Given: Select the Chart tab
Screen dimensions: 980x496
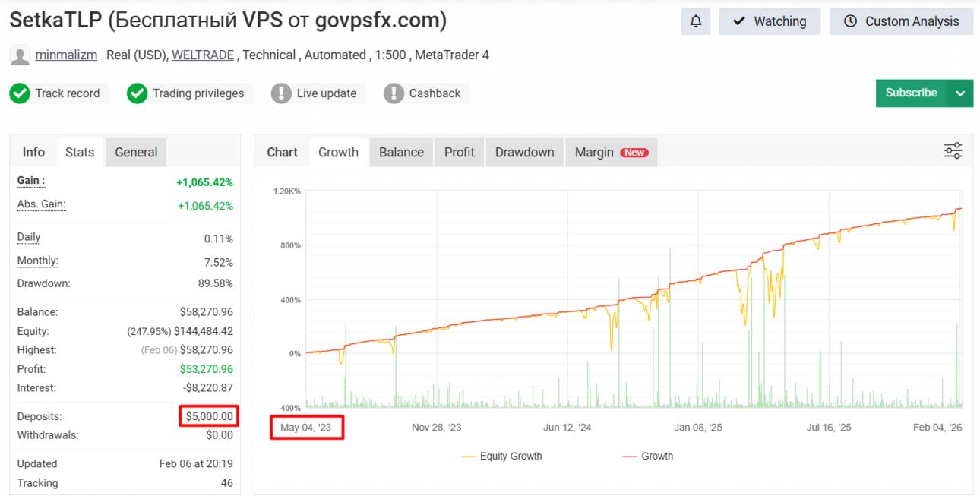Looking at the screenshot, I should (282, 152).
